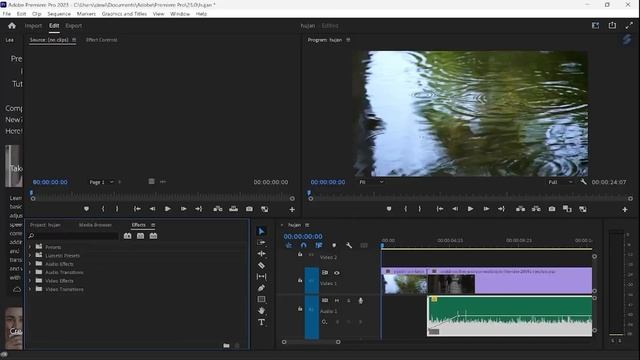This screenshot has height=360, width=640.
Task: Open Program monitor settings wrench
Action: click(584, 182)
